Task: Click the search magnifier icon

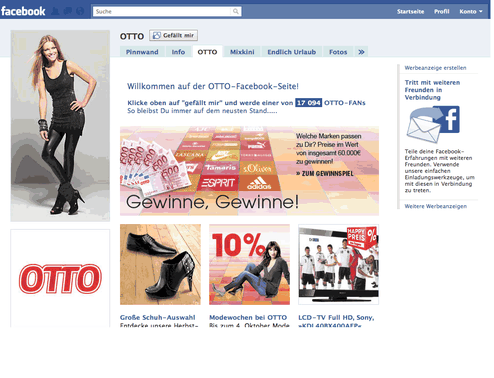Action: [235, 11]
